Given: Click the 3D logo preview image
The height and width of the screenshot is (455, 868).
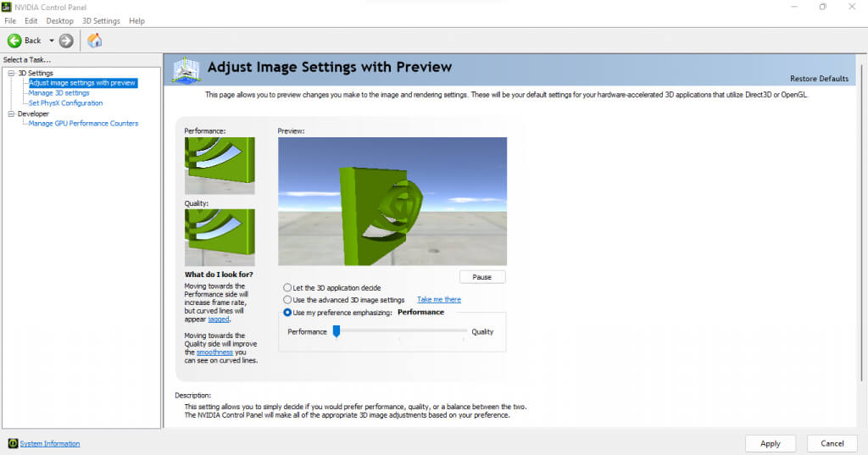Looking at the screenshot, I should [x=392, y=202].
